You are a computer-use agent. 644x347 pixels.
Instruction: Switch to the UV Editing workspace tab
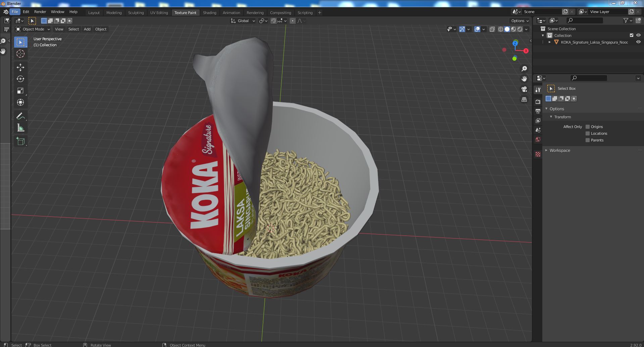coord(159,13)
